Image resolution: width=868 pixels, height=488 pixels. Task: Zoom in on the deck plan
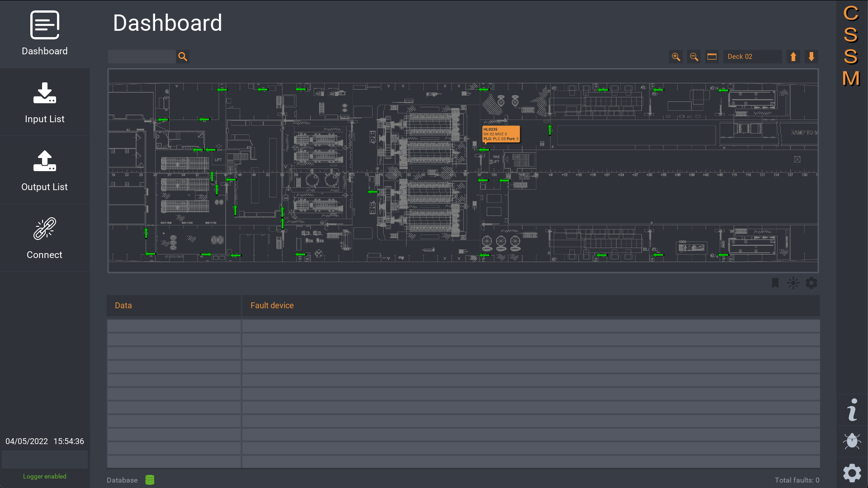(676, 57)
